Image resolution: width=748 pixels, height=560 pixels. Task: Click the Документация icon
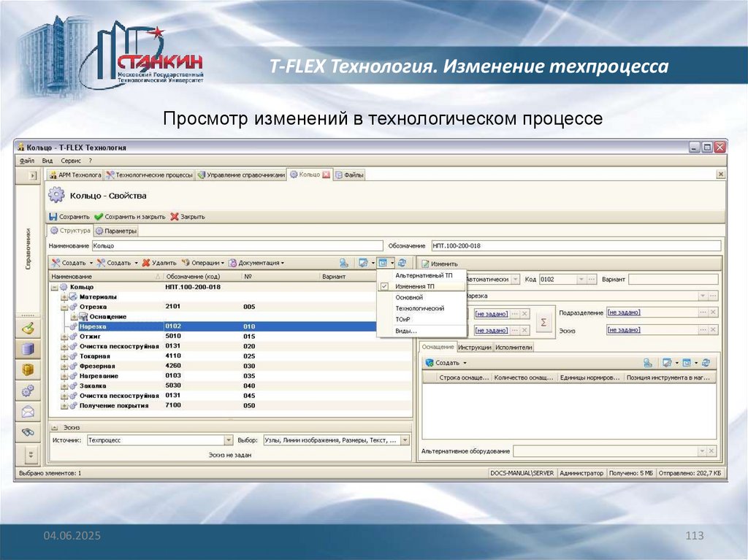click(x=232, y=263)
